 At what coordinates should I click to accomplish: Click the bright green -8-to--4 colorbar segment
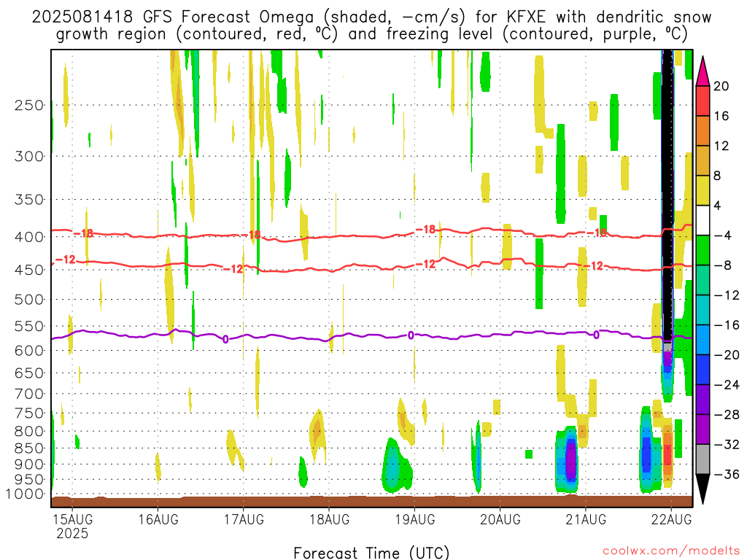pyautogui.click(x=703, y=251)
